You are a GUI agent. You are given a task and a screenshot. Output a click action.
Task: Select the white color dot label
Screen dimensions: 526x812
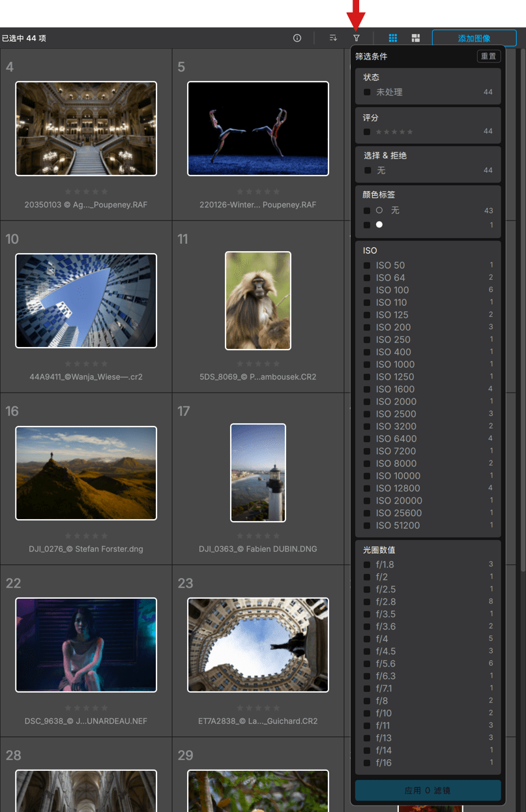[379, 225]
